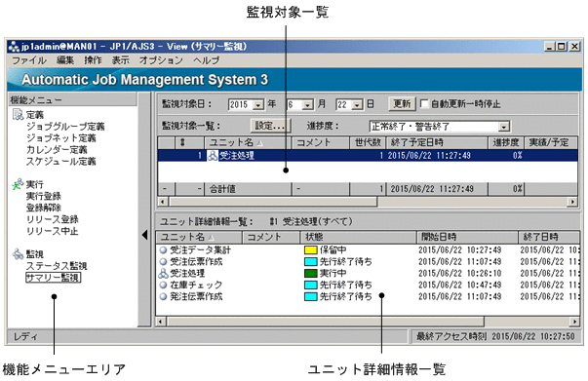Click left arrow of detail list scrollbar
The width and height of the screenshot is (588, 381).
[x=161, y=322]
